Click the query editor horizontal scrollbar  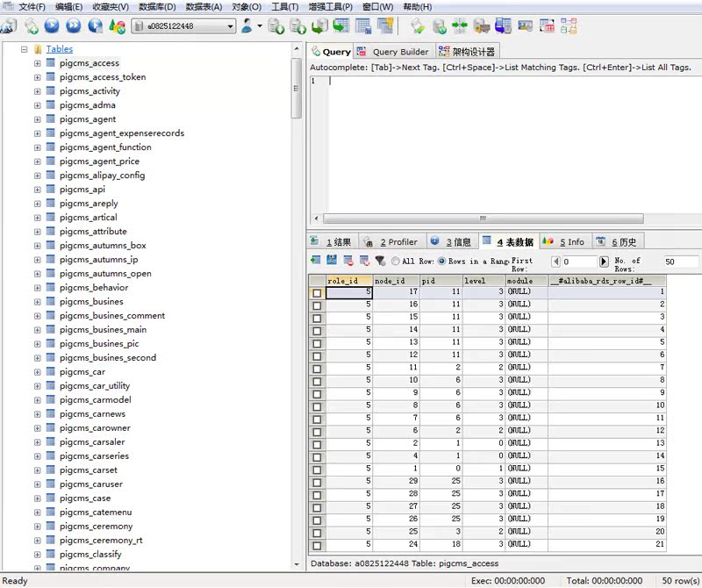[x=483, y=219]
